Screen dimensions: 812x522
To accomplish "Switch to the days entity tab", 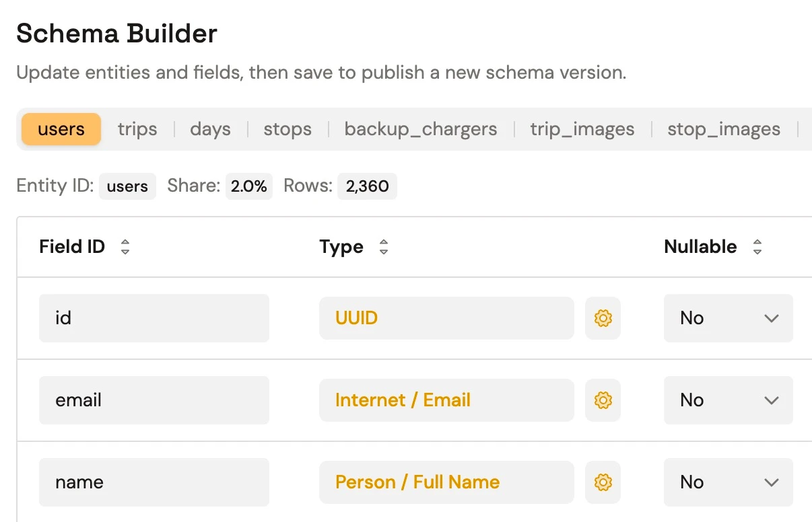I will (210, 129).
